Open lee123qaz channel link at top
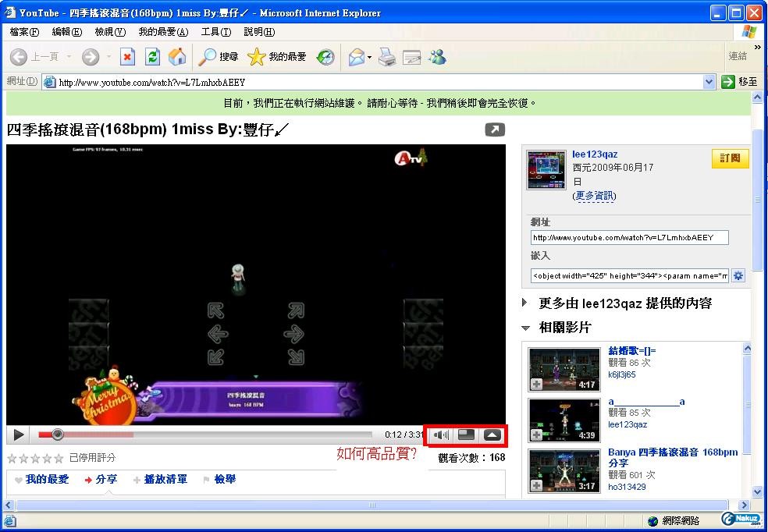This screenshot has width=768, height=532. coord(595,154)
